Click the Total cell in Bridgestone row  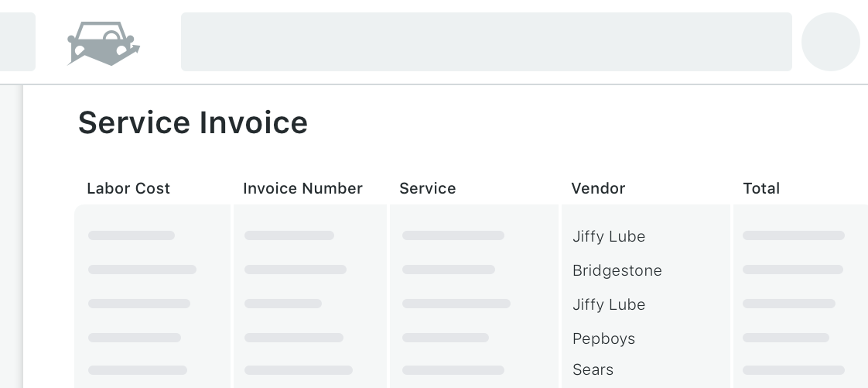[792, 270]
